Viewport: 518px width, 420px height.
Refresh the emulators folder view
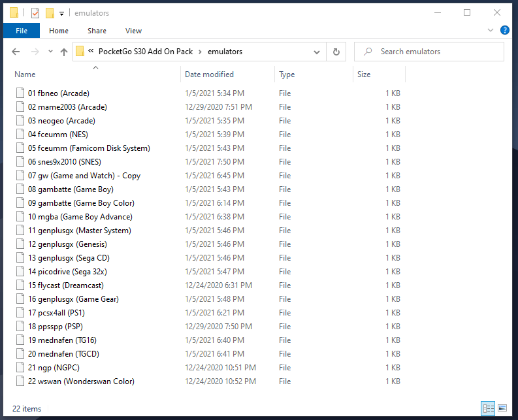pyautogui.click(x=336, y=52)
